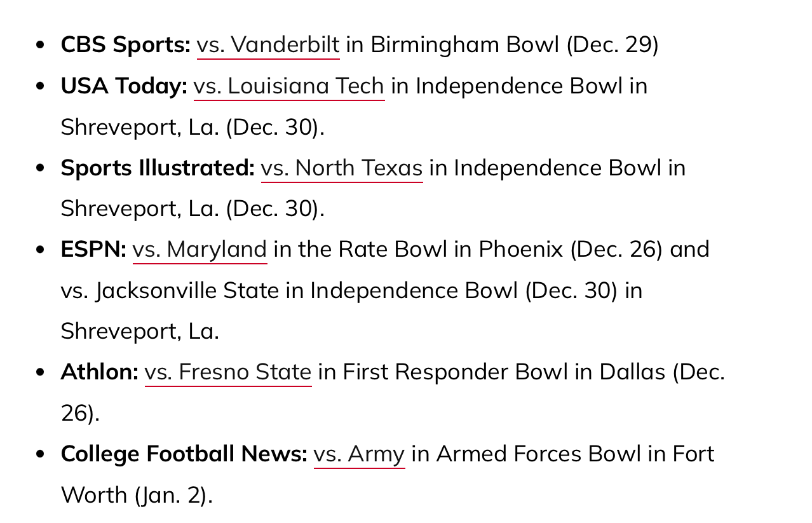Click the bold "Athlon:" label

click(100, 372)
